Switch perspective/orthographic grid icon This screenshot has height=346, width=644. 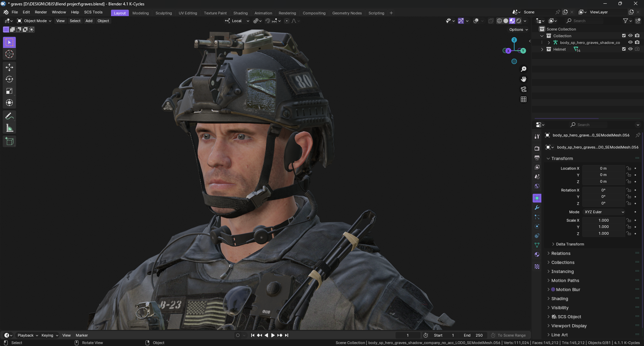pyautogui.click(x=524, y=99)
